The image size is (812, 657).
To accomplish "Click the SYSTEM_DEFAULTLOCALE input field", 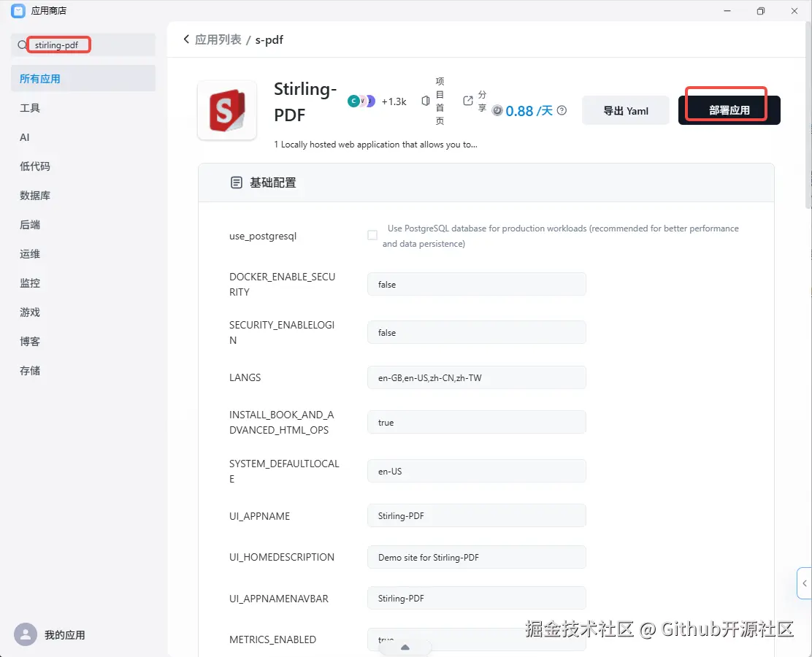I will point(476,471).
